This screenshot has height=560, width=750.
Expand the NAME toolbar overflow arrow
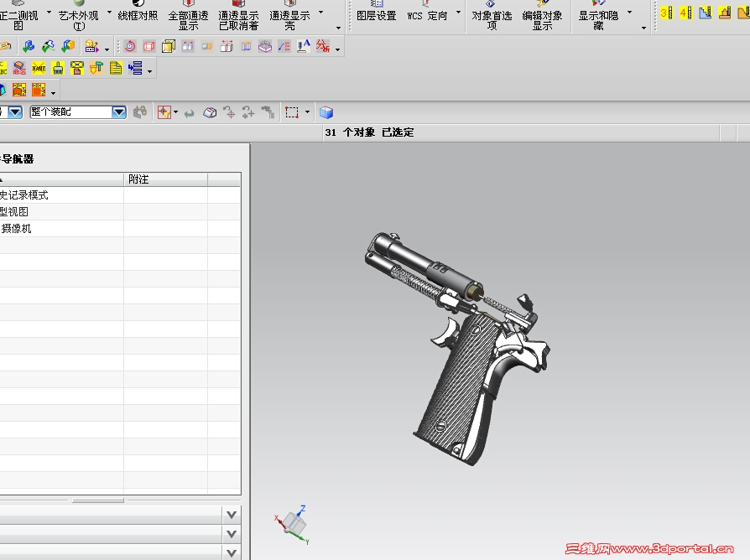149,71
